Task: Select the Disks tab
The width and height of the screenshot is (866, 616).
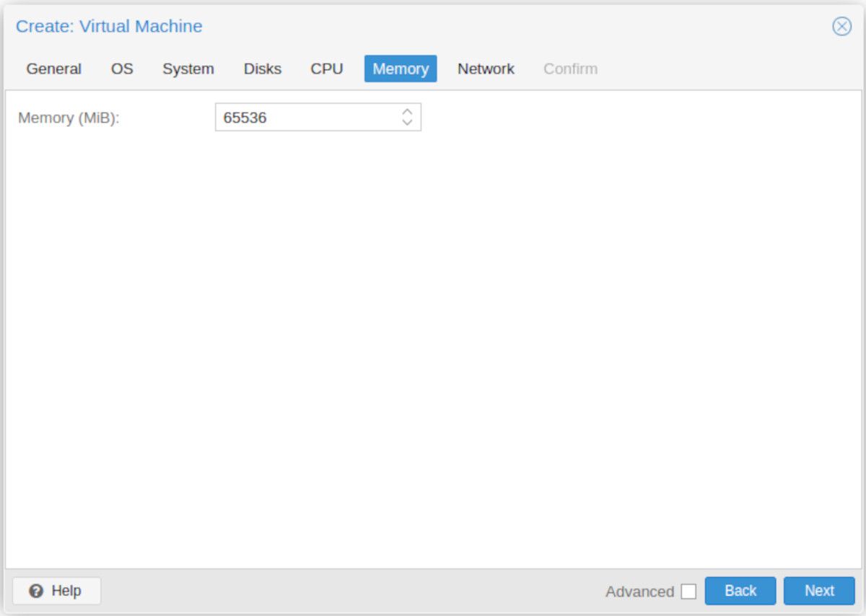Action: pyautogui.click(x=263, y=69)
